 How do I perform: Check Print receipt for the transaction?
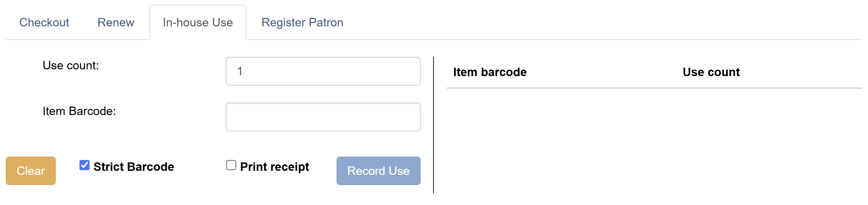coord(231,165)
